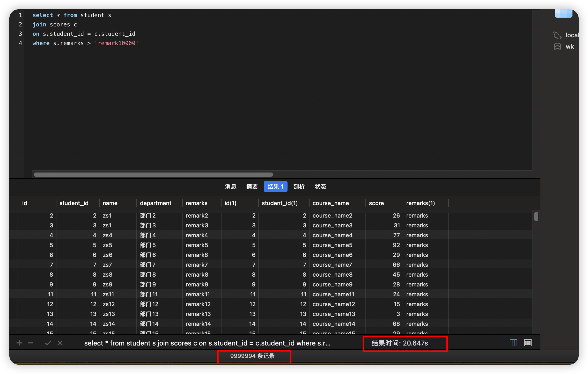The width and height of the screenshot is (588, 374).
Task: Click the results table vertical scrollbar thumb
Action: coord(536,217)
